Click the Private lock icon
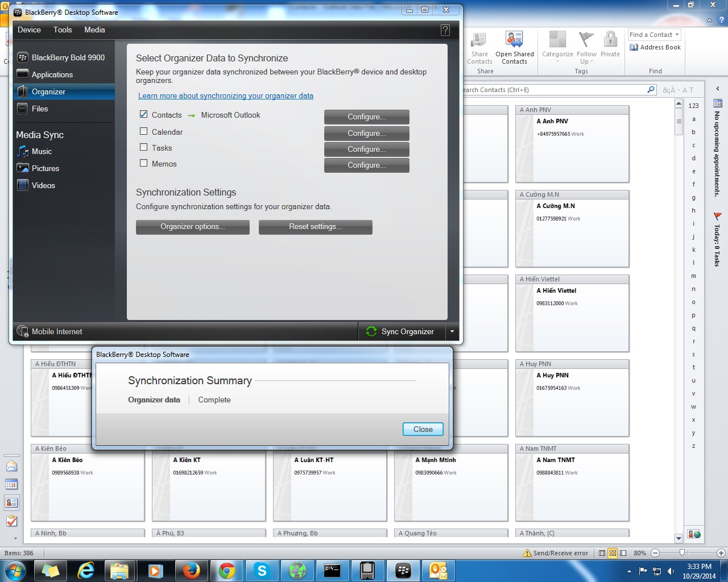728x582 pixels. coord(610,44)
